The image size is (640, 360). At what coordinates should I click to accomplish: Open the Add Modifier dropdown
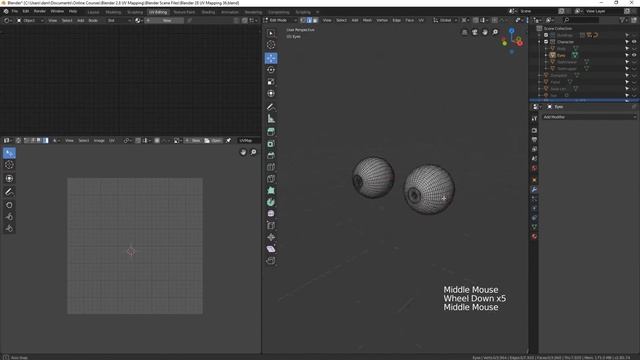tap(589, 117)
